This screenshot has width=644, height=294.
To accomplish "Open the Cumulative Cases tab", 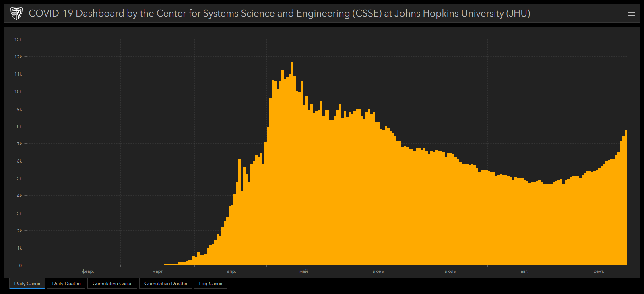I will coord(112,284).
